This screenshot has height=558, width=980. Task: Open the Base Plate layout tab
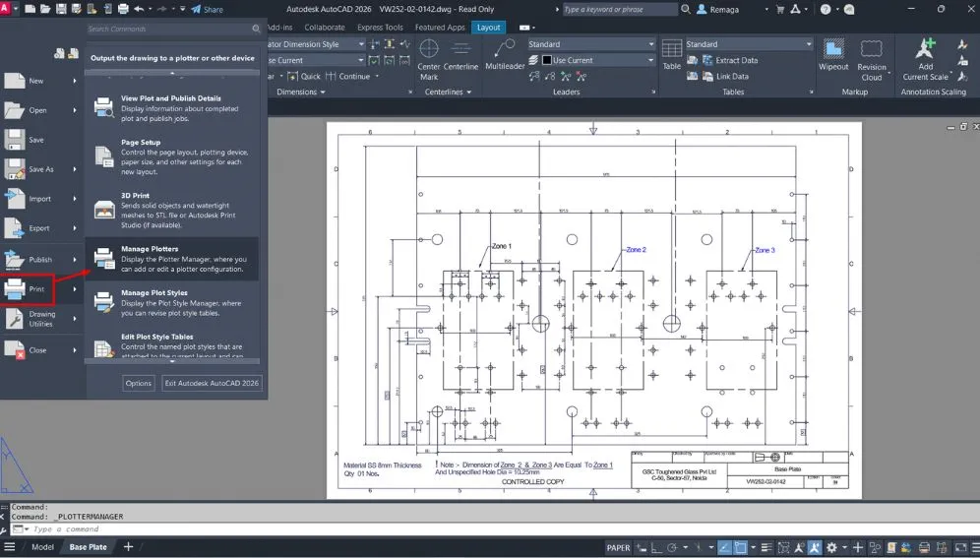click(88, 547)
